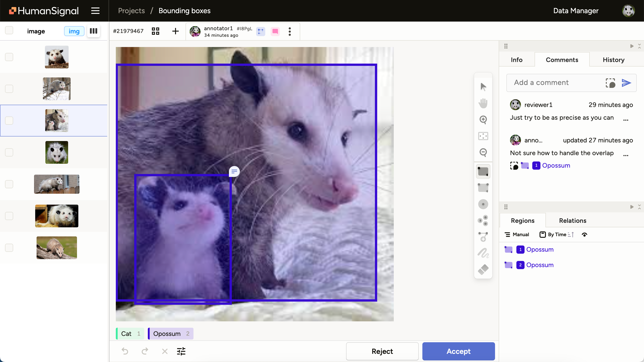The image size is (644, 362).
Task: Activate the zoom-in magnifier tool
Action: 483,120
